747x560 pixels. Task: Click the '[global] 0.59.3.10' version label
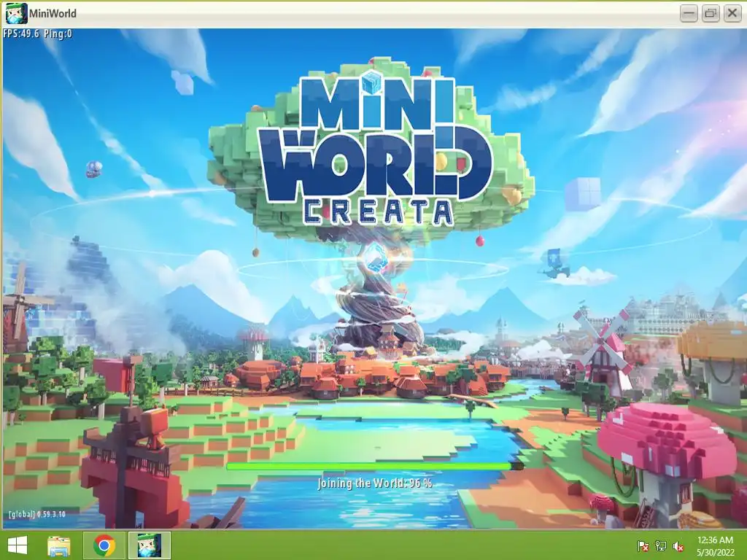click(37, 514)
